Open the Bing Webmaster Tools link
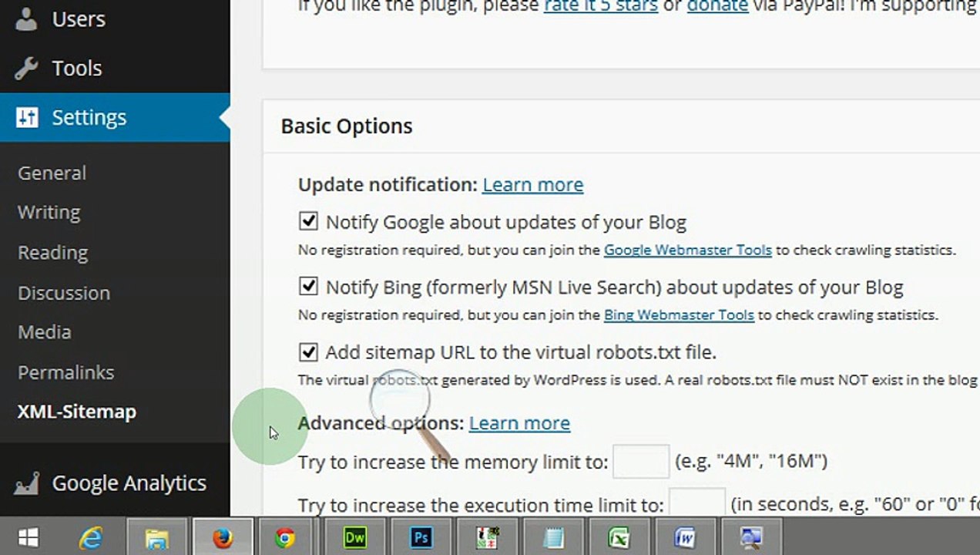 pos(679,314)
